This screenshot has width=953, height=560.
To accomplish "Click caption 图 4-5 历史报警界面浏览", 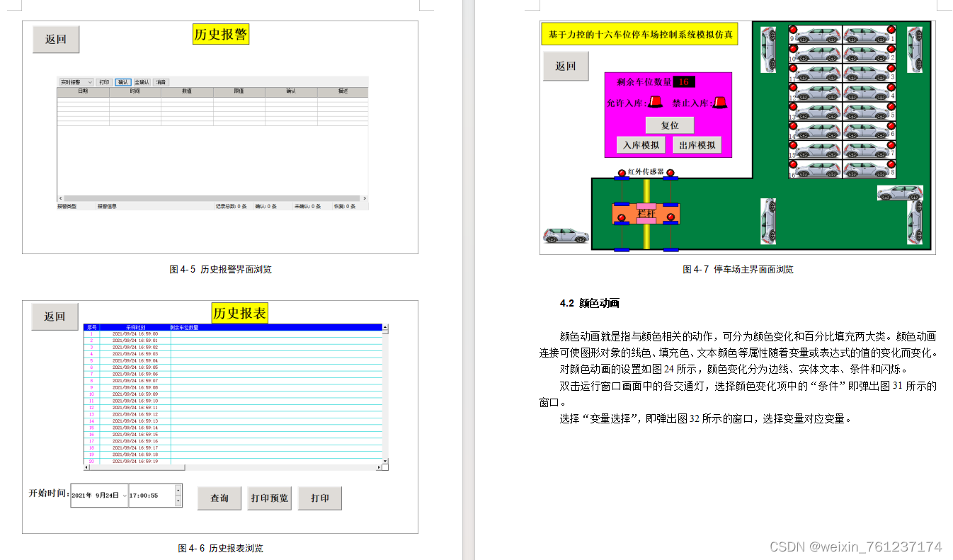I will [220, 269].
